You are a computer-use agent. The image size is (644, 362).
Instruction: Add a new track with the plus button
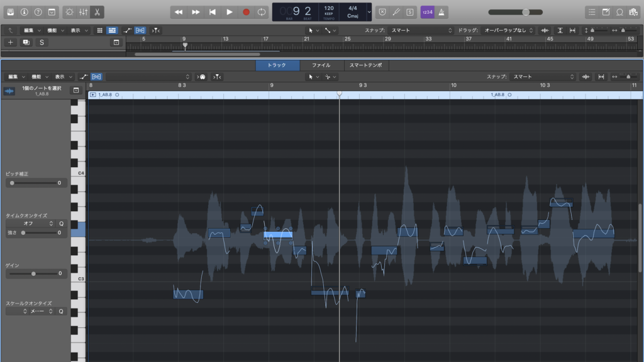[x=10, y=42]
